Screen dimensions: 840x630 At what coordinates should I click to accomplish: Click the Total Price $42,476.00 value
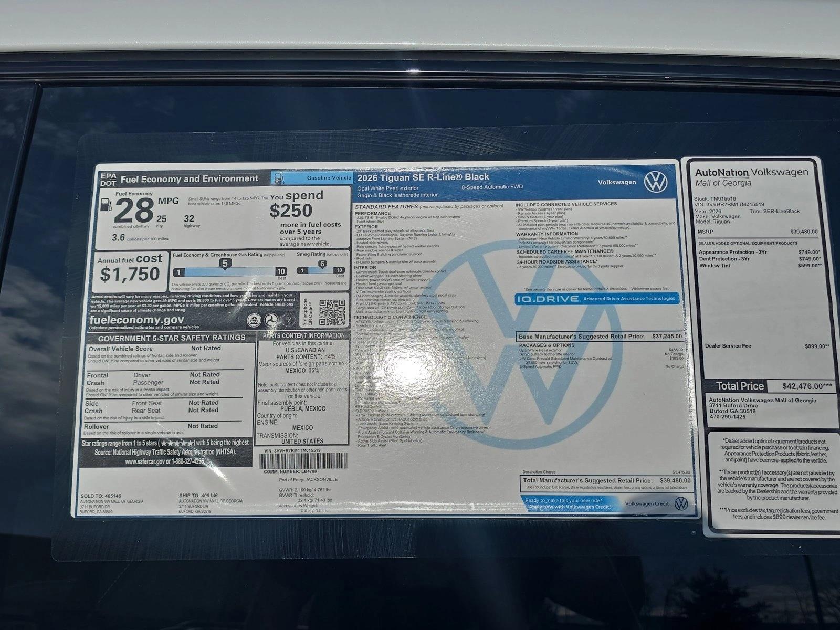[807, 386]
